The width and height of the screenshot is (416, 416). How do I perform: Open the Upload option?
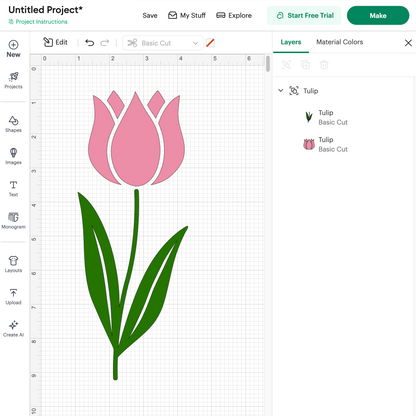pos(13,297)
